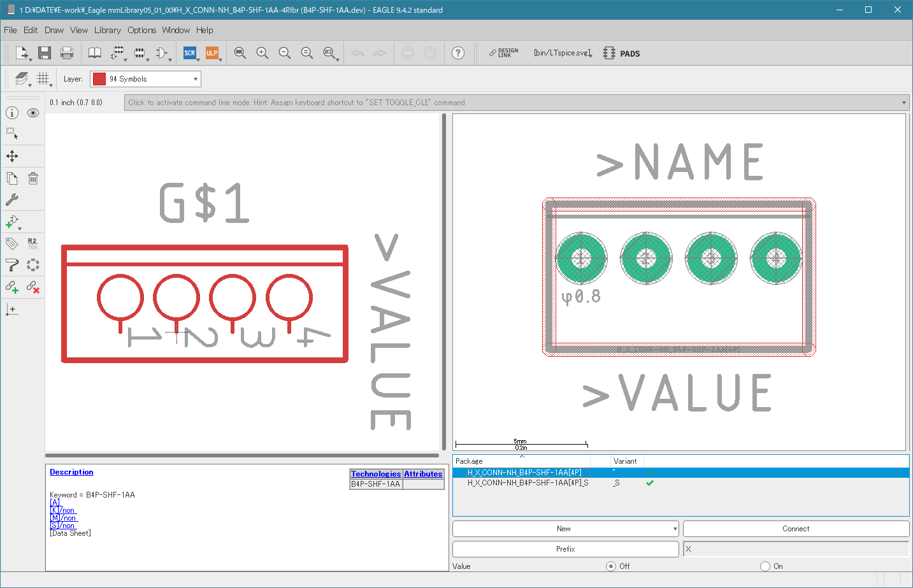The width and height of the screenshot is (913, 588).
Task: Click the Help question mark icon
Action: 458,53
